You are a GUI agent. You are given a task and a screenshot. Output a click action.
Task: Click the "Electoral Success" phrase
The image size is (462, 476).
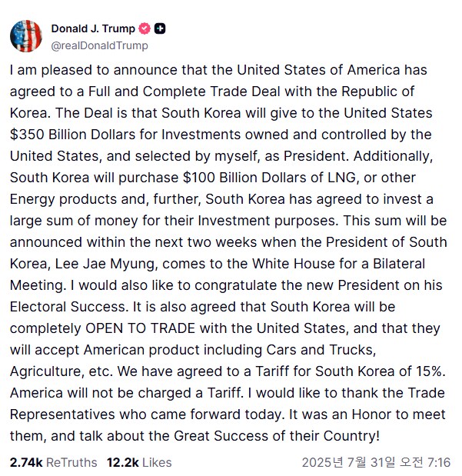pyautogui.click(x=68, y=307)
